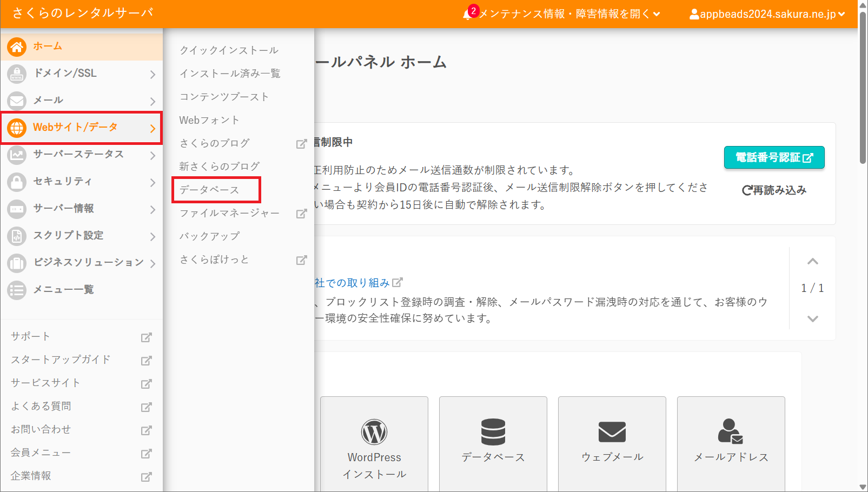Click external link icon beside サポート
Image resolution: width=868 pixels, height=492 pixels.
point(146,337)
